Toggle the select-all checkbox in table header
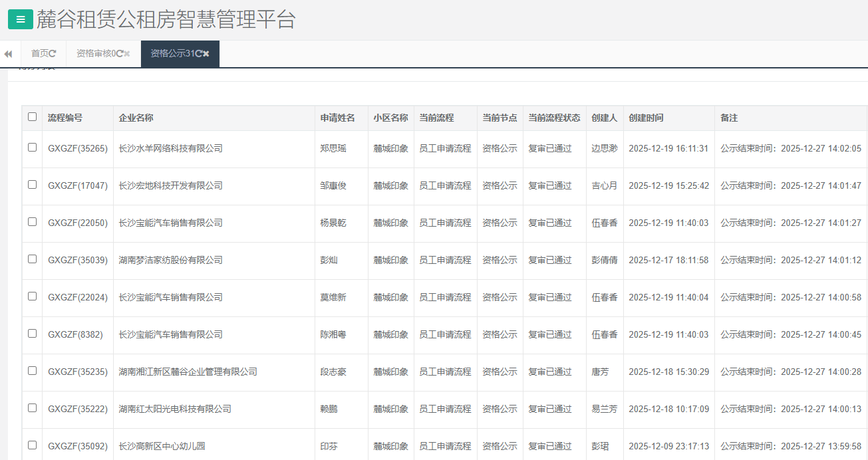 [32, 117]
